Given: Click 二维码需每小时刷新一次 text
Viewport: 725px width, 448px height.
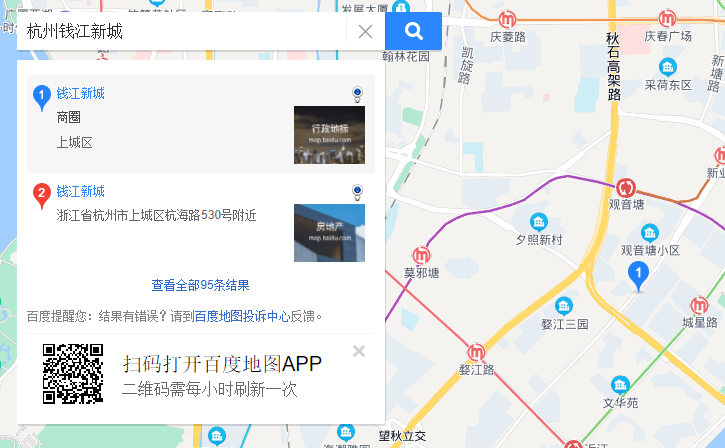Looking at the screenshot, I should point(209,390).
